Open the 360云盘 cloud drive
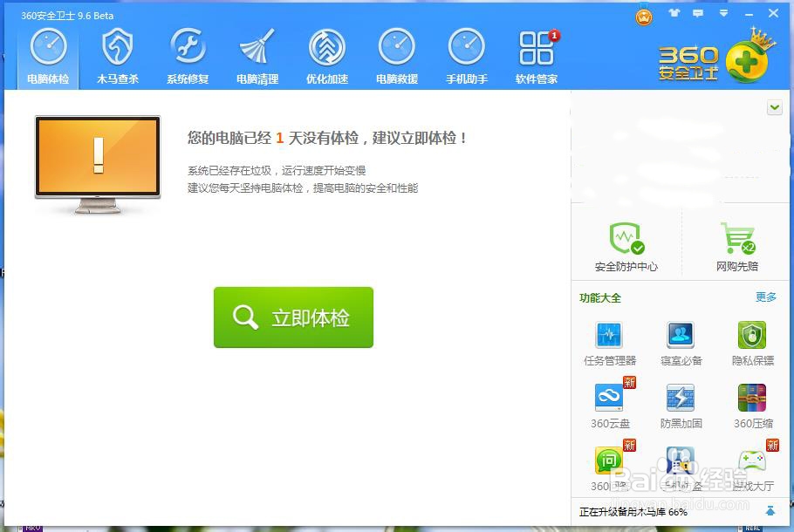This screenshot has height=532, width=794. pyautogui.click(x=608, y=406)
